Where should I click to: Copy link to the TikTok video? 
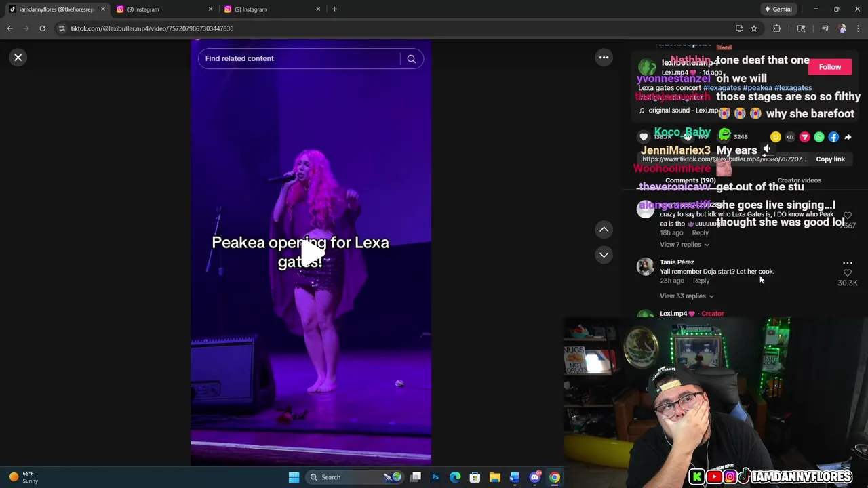830,159
